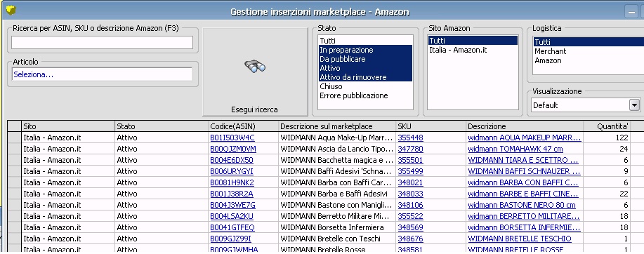Select Chiuso status
This screenshot has height=254, width=644.
click(365, 86)
